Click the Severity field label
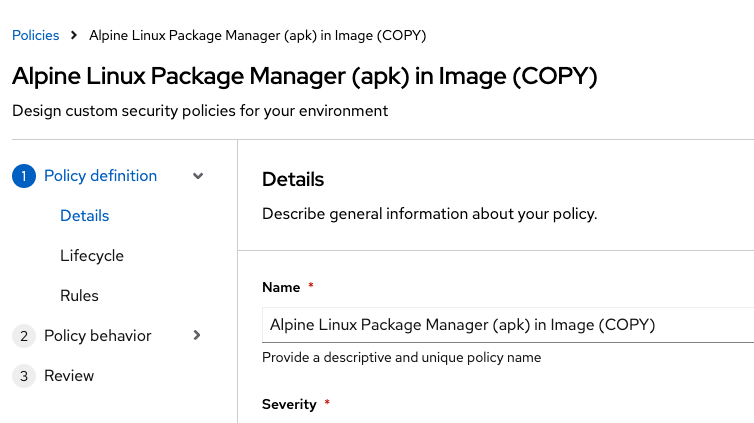This screenshot has width=754, height=423. coord(289,404)
